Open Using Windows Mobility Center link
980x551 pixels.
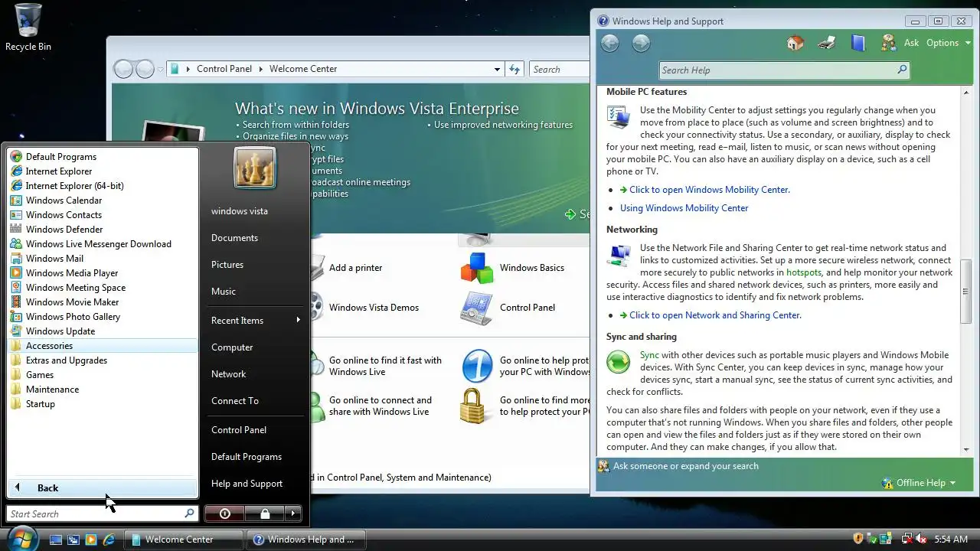tap(684, 208)
